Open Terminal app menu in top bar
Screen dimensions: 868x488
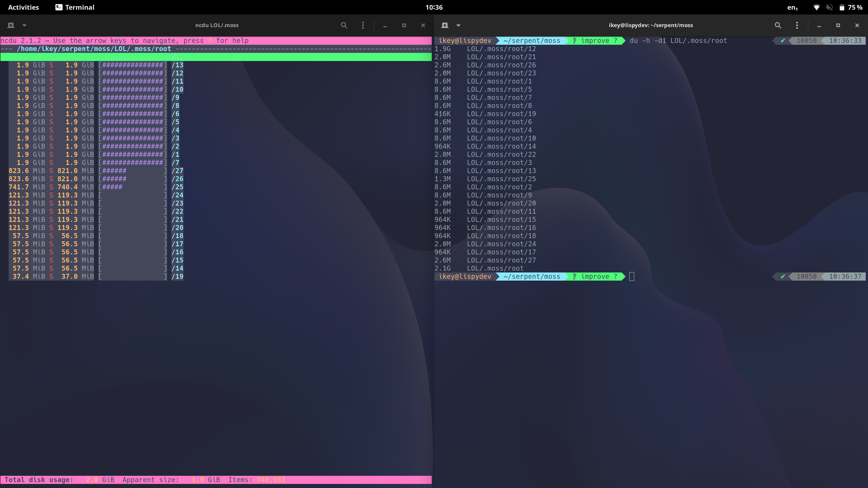point(75,7)
